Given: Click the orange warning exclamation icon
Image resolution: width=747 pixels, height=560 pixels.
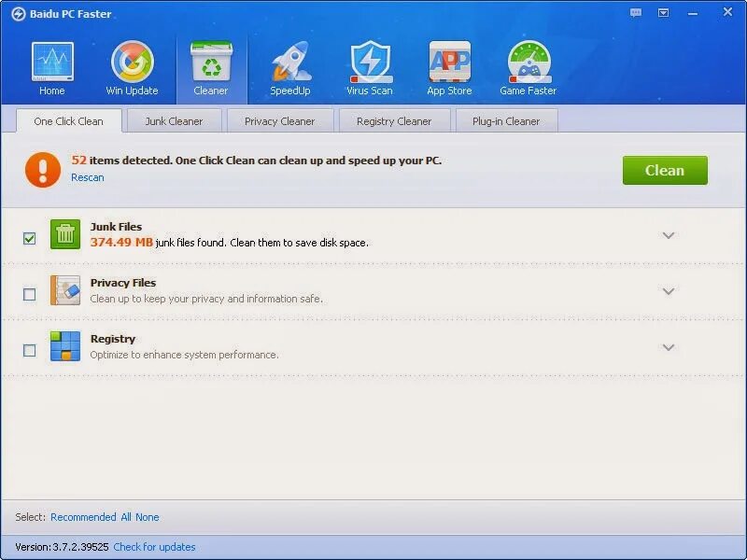Looking at the screenshot, I should 43,170.
